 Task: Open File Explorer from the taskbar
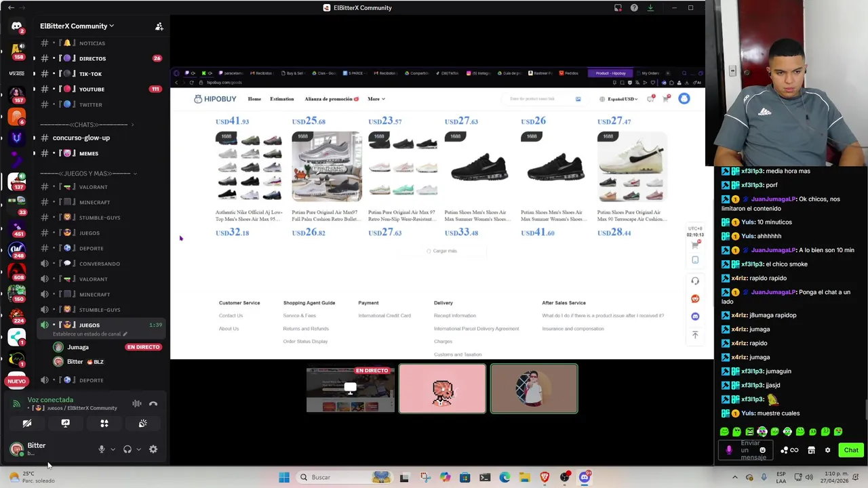tap(524, 477)
